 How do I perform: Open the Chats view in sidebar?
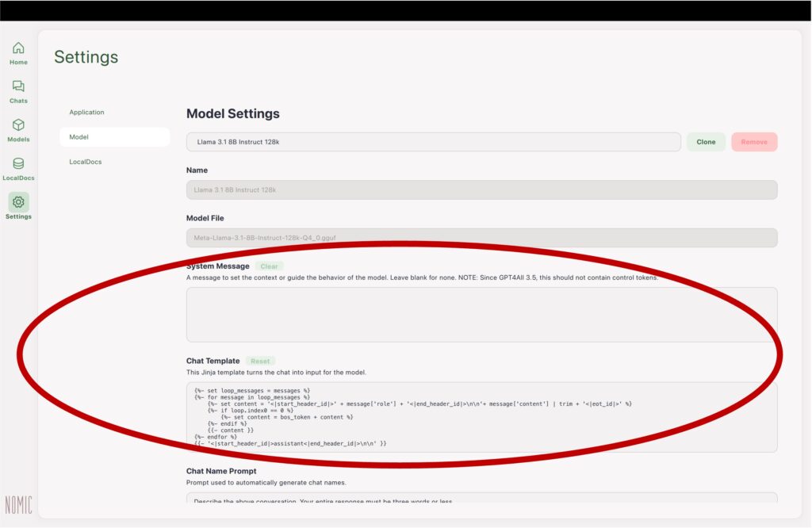pyautogui.click(x=18, y=87)
